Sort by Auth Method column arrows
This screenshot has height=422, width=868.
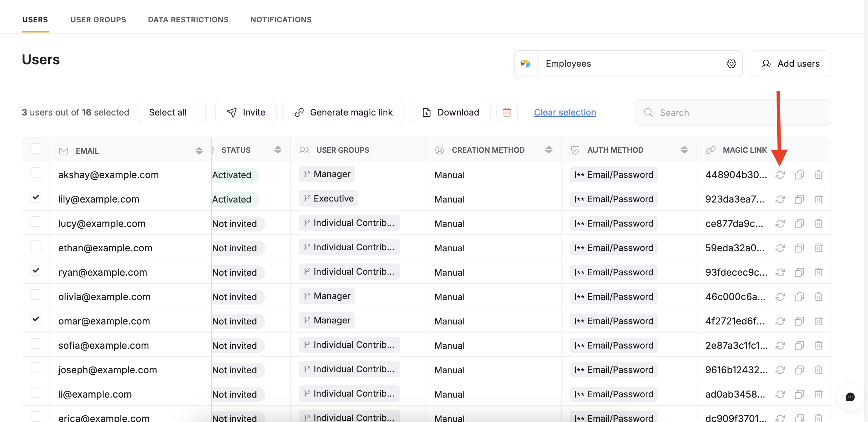tap(684, 150)
